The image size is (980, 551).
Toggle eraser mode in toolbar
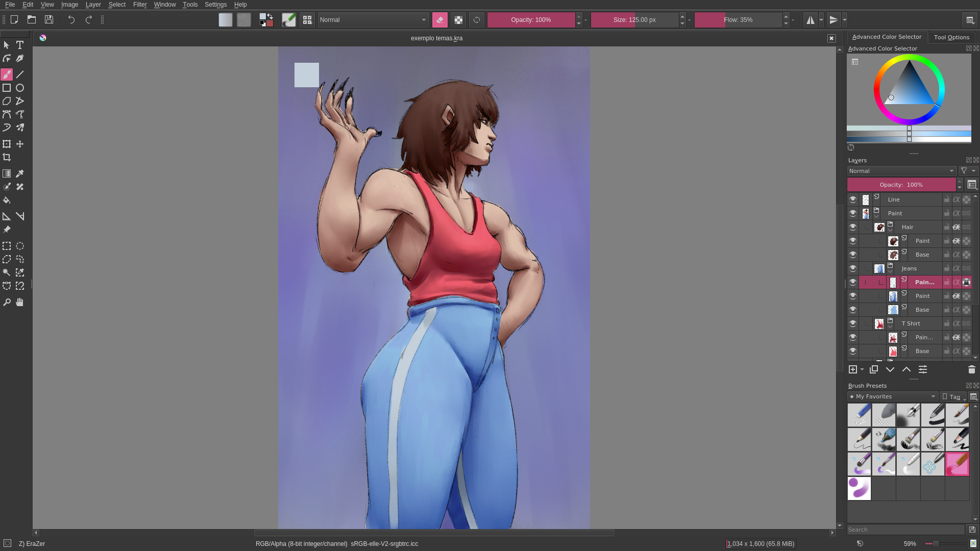[x=440, y=20]
